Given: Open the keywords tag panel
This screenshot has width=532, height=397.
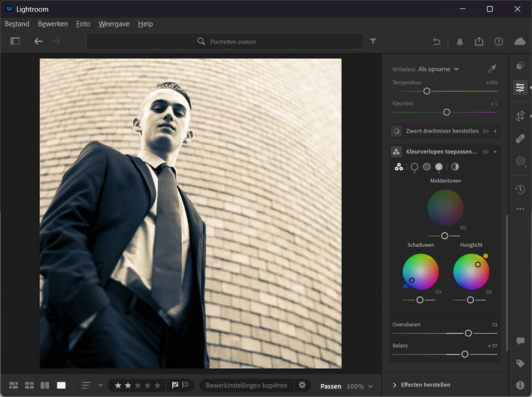Looking at the screenshot, I should [x=520, y=363].
